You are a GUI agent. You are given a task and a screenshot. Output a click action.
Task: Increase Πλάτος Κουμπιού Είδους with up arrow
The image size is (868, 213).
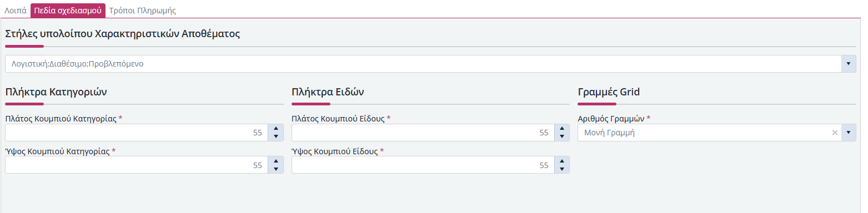(562, 129)
